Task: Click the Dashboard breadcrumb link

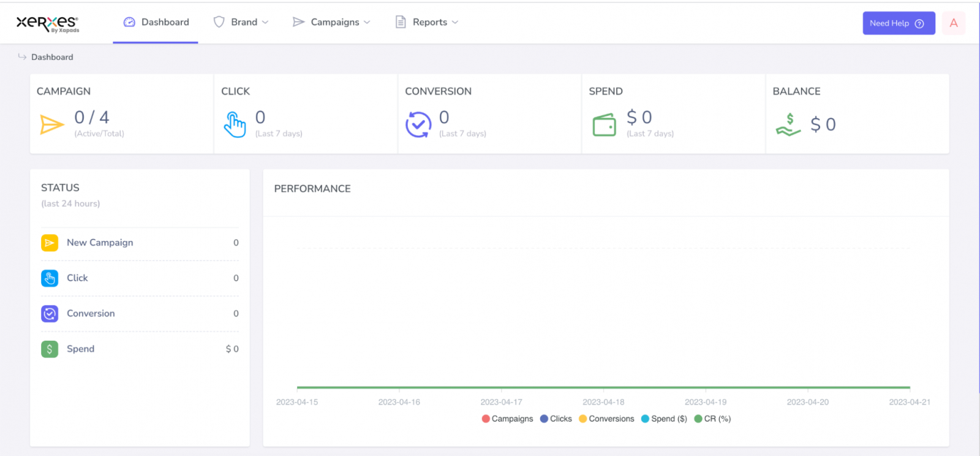Action: click(52, 57)
